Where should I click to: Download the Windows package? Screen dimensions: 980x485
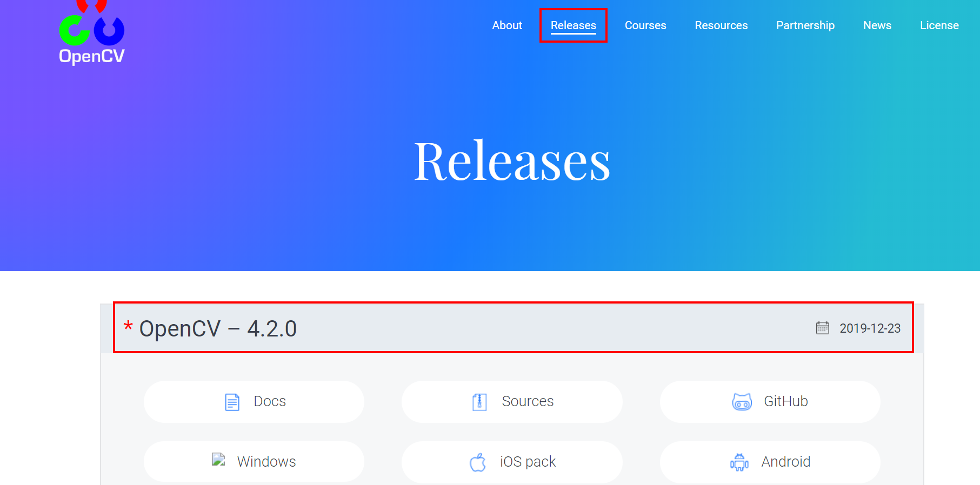(254, 462)
